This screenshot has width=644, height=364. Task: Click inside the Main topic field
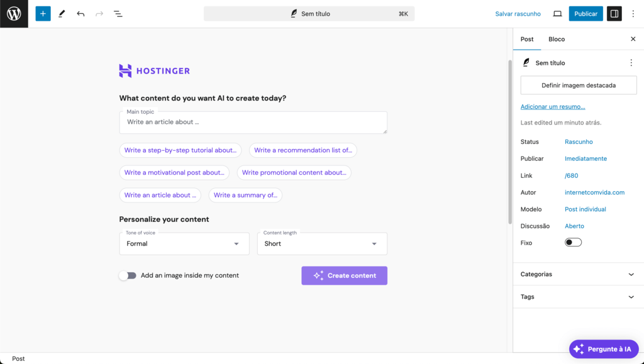pos(253,123)
